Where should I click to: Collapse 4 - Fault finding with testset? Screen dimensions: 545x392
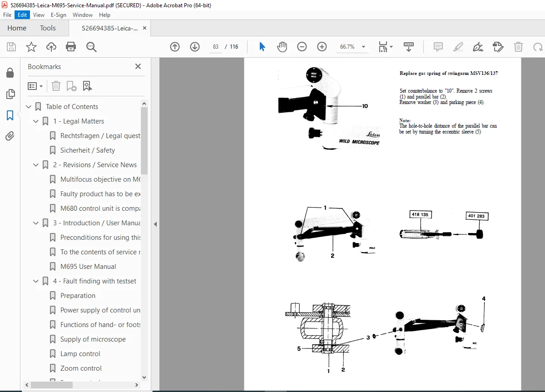point(36,281)
